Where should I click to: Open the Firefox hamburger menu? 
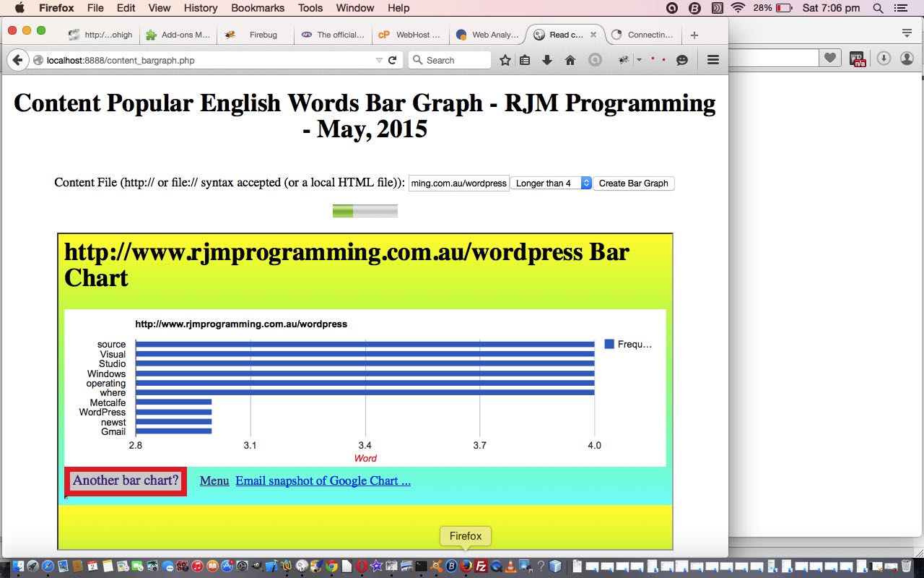pos(713,61)
